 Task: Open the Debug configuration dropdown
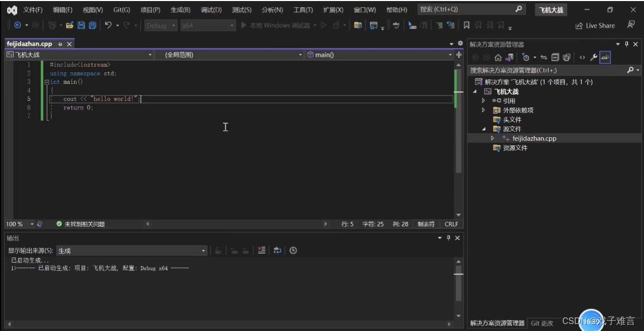[161, 25]
